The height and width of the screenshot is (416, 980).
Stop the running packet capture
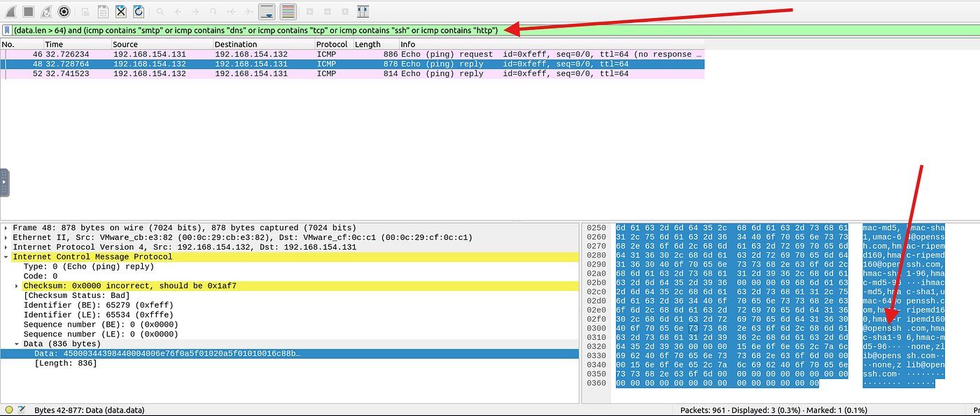click(28, 11)
